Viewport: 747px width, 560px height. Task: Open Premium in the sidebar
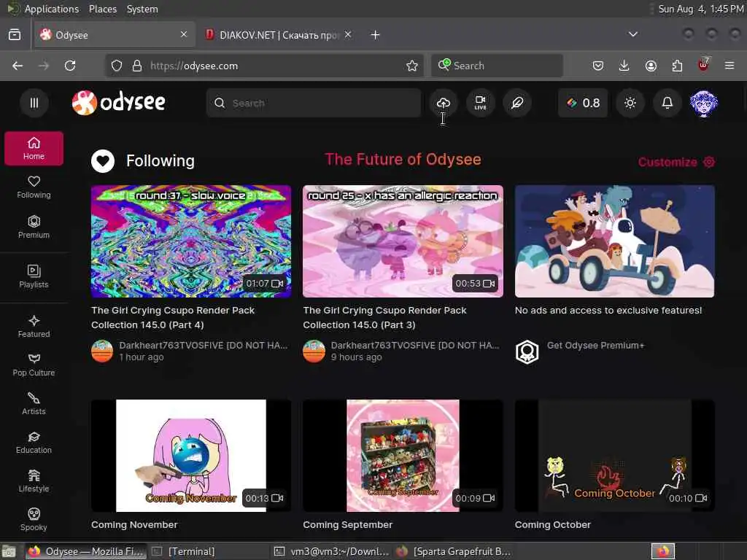tap(34, 227)
